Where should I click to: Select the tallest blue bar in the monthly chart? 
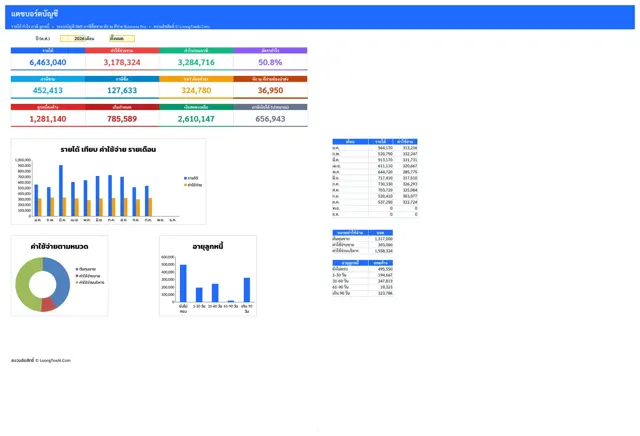point(61,190)
